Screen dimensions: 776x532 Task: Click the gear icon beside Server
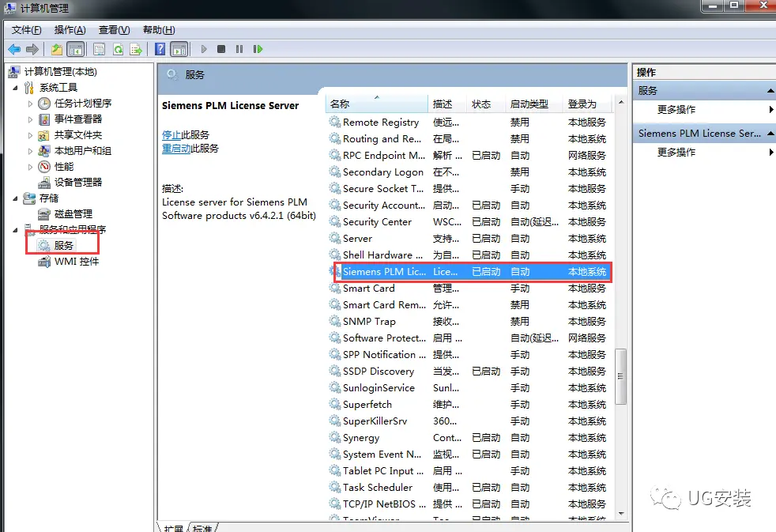tap(335, 239)
